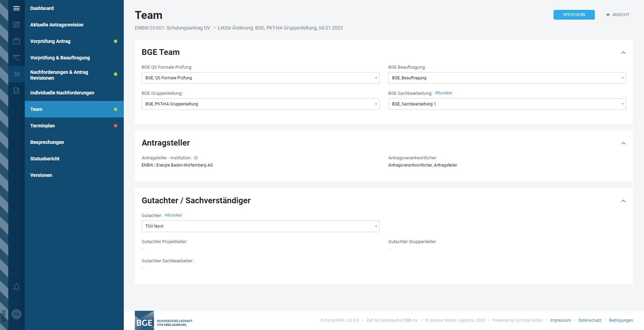The height and width of the screenshot is (330, 644).
Task: Collapse the Antragsteller section
Action: (623, 143)
